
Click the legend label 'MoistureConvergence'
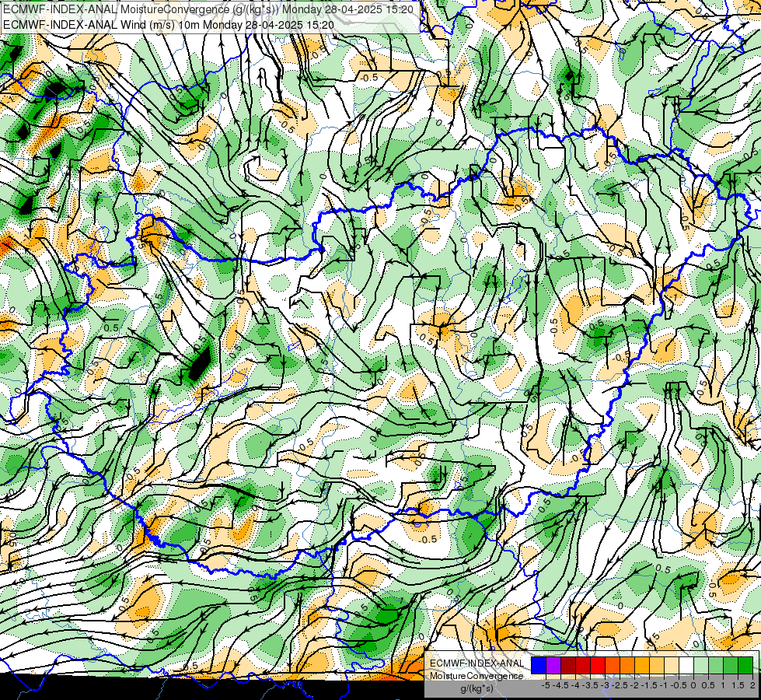pyautogui.click(x=476, y=676)
